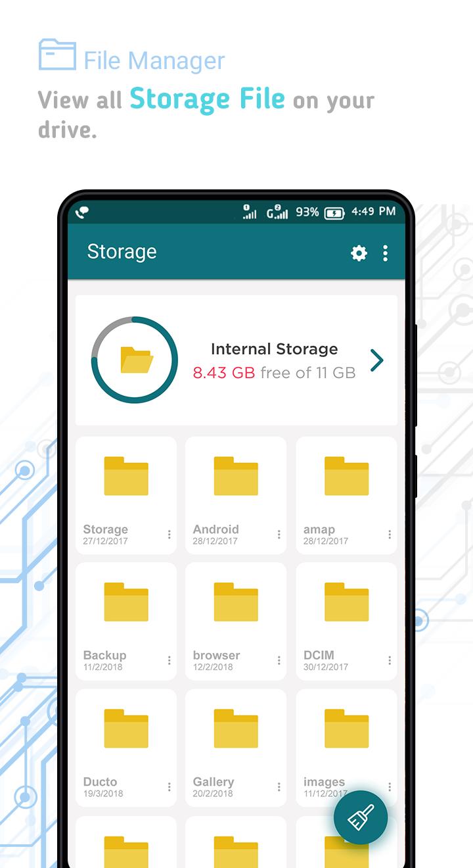Open the Android folder icon

point(236,476)
